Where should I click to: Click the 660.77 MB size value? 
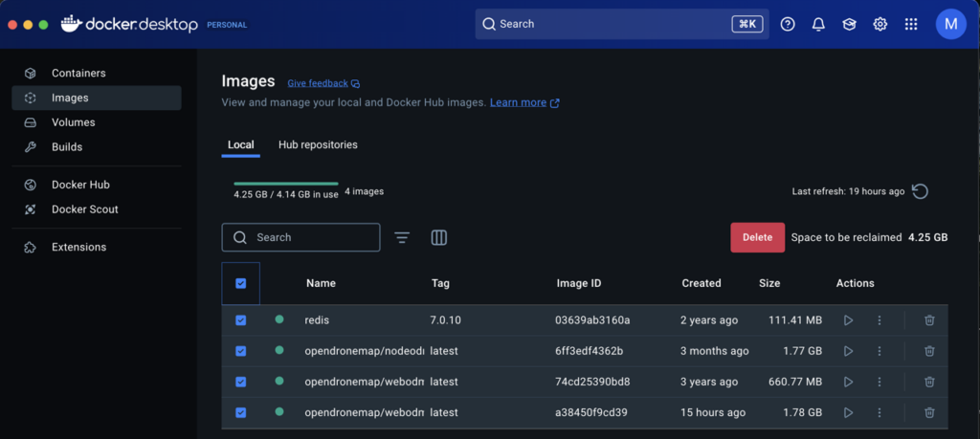coord(794,382)
